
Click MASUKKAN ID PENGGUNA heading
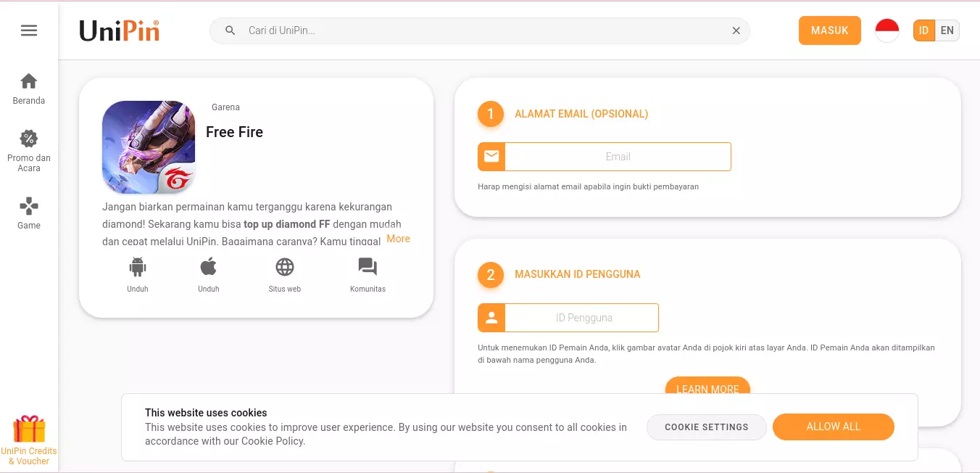click(578, 274)
